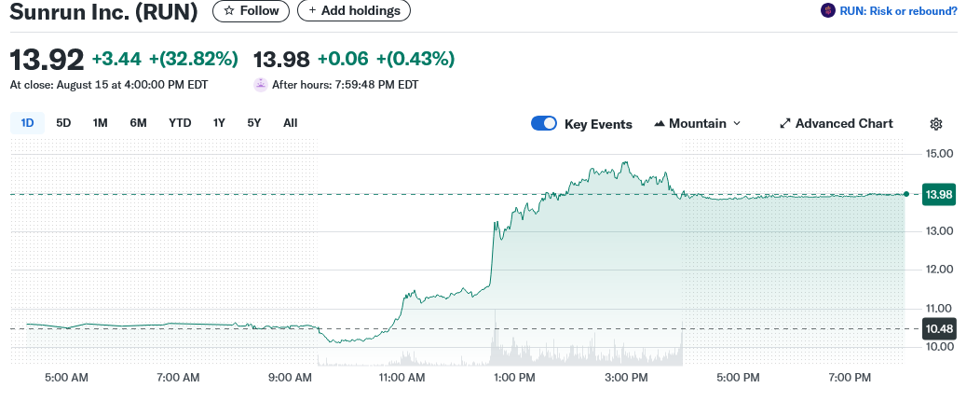This screenshot has width=980, height=402.
Task: Click the 5:00 PM axis label
Action: [738, 378]
